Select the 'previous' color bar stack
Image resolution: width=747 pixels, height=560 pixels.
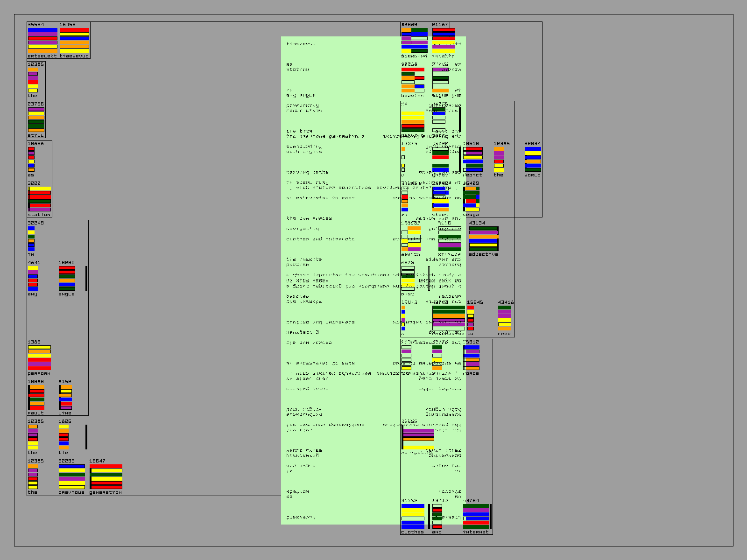tap(72, 476)
